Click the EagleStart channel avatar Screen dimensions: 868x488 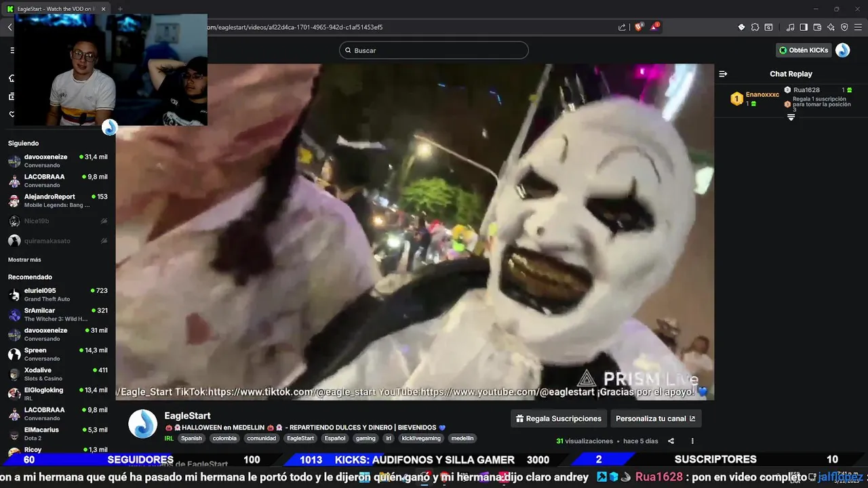click(143, 424)
